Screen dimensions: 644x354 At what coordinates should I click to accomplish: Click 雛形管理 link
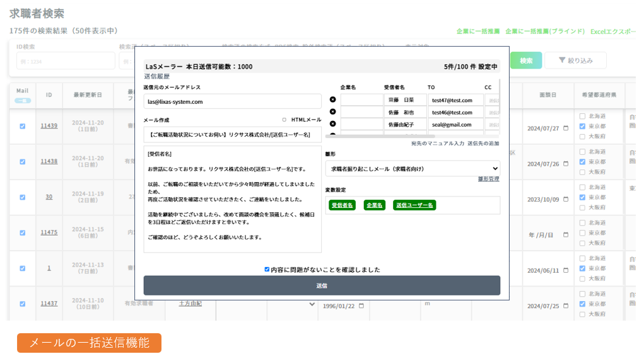488,179
